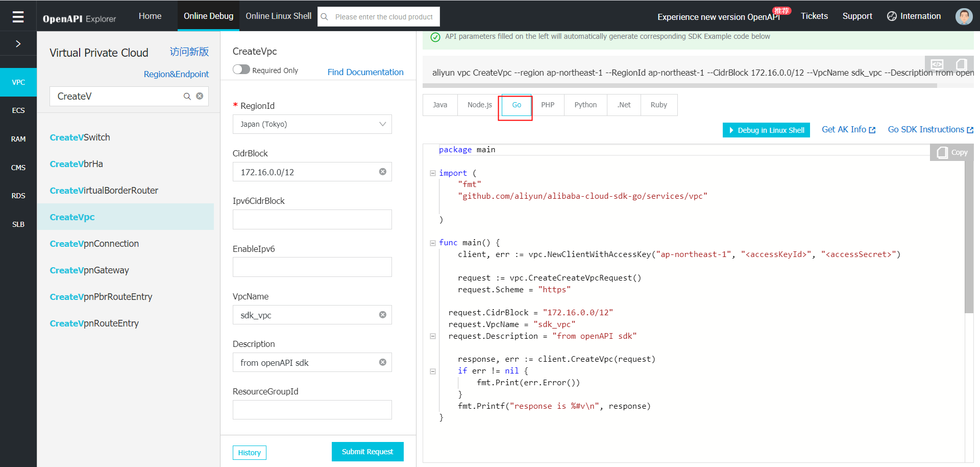The width and height of the screenshot is (980, 467).
Task: Open the RegionId dropdown
Action: [312, 124]
